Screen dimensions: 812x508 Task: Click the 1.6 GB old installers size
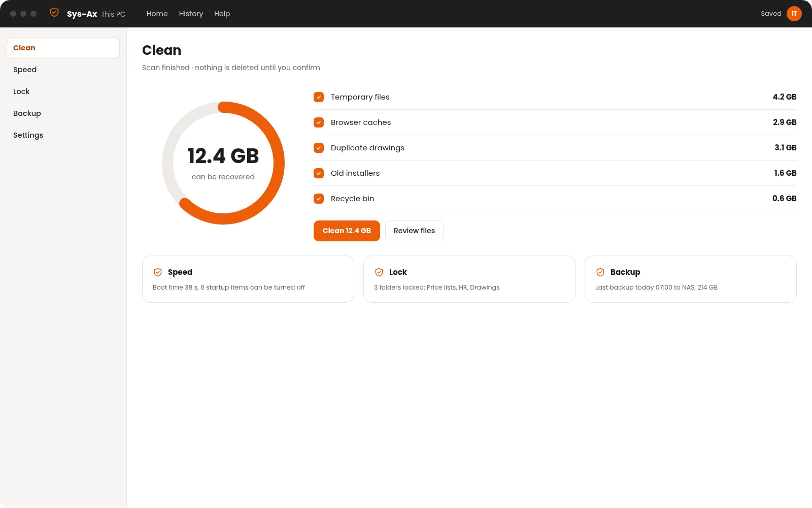[785, 173]
